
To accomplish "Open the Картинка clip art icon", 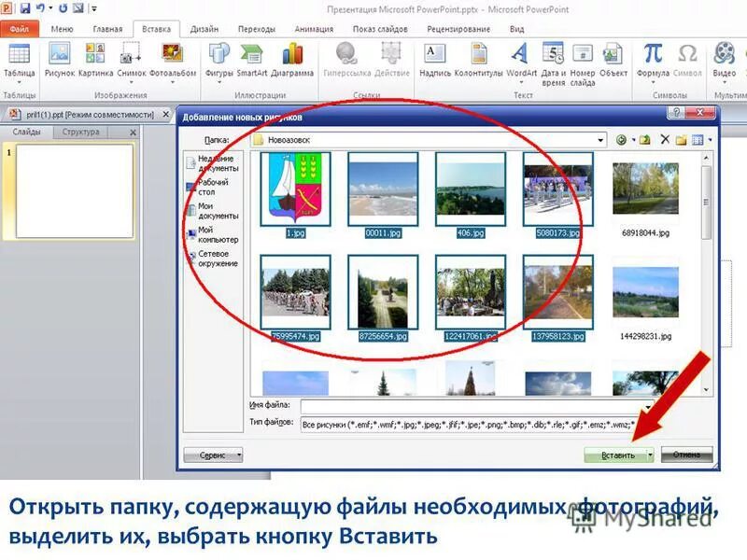I will pos(96,60).
